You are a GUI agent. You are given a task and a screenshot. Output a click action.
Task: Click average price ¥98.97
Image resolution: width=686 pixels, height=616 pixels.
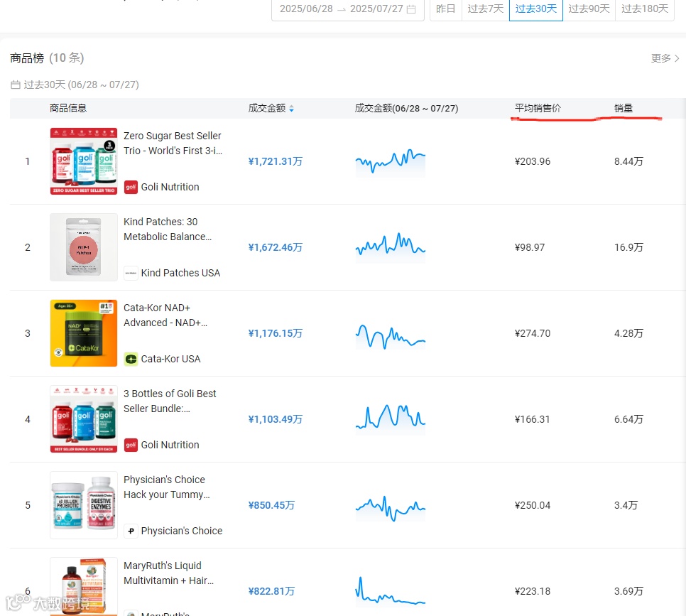pyautogui.click(x=530, y=247)
